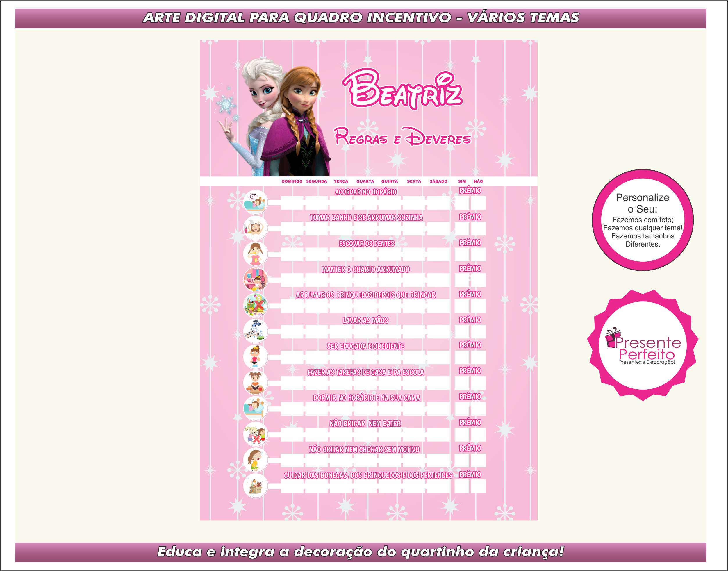The height and width of the screenshot is (571, 728).
Task: Click Presentes e Decoração tagline
Action: tap(647, 362)
